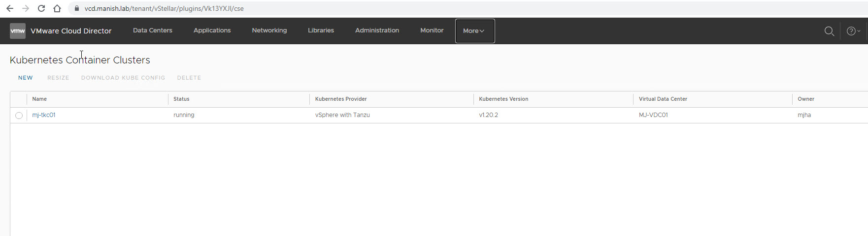Click the browser back arrow

tap(10, 8)
